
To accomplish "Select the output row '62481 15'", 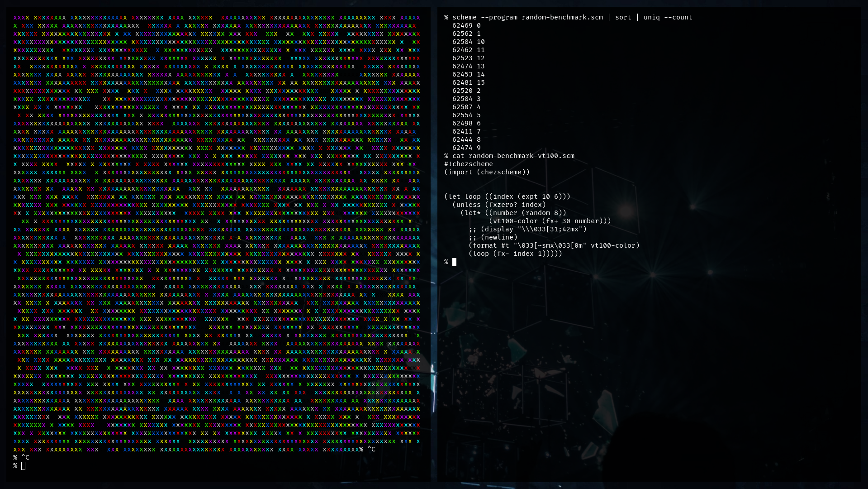I will (x=469, y=82).
